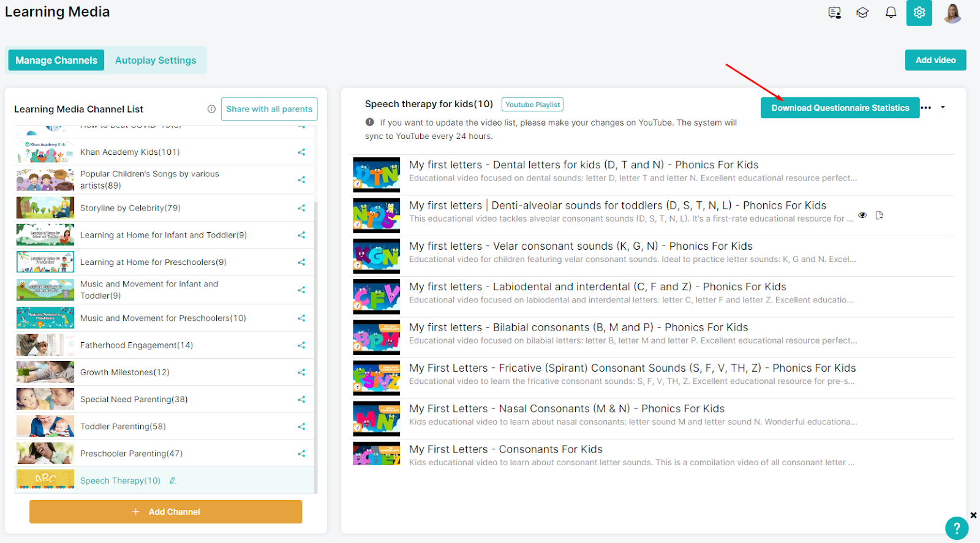The image size is (980, 543).
Task: Share the Khan Academy Kids channel
Action: 301,152
